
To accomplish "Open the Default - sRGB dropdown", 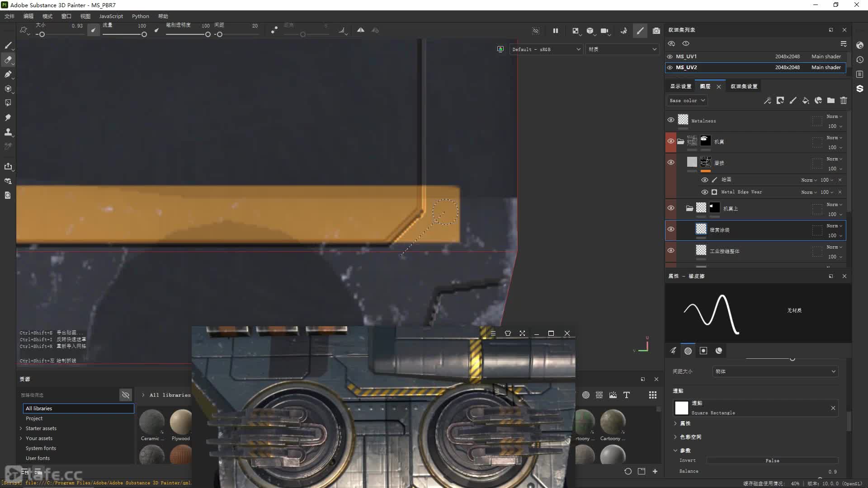I will (546, 49).
